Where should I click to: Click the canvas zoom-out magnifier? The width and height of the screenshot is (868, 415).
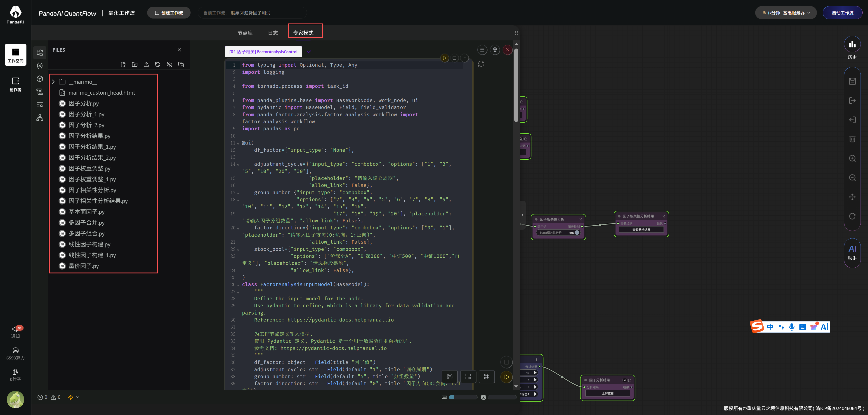tap(852, 177)
